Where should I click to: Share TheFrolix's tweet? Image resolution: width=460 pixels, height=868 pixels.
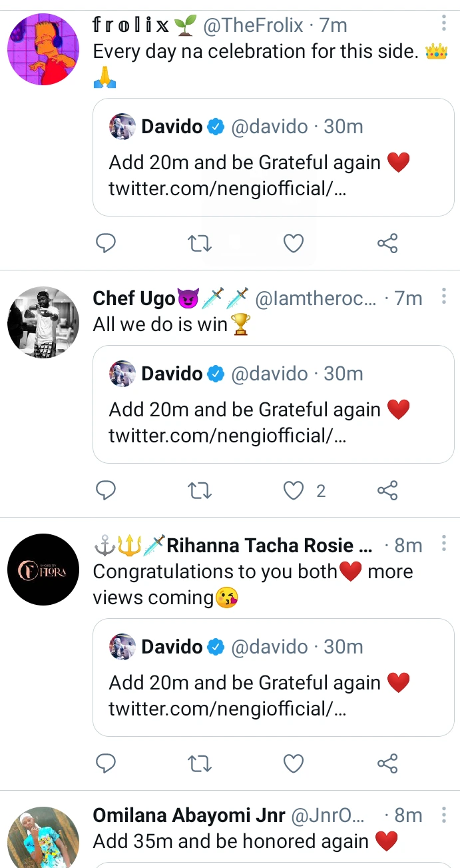[387, 244]
